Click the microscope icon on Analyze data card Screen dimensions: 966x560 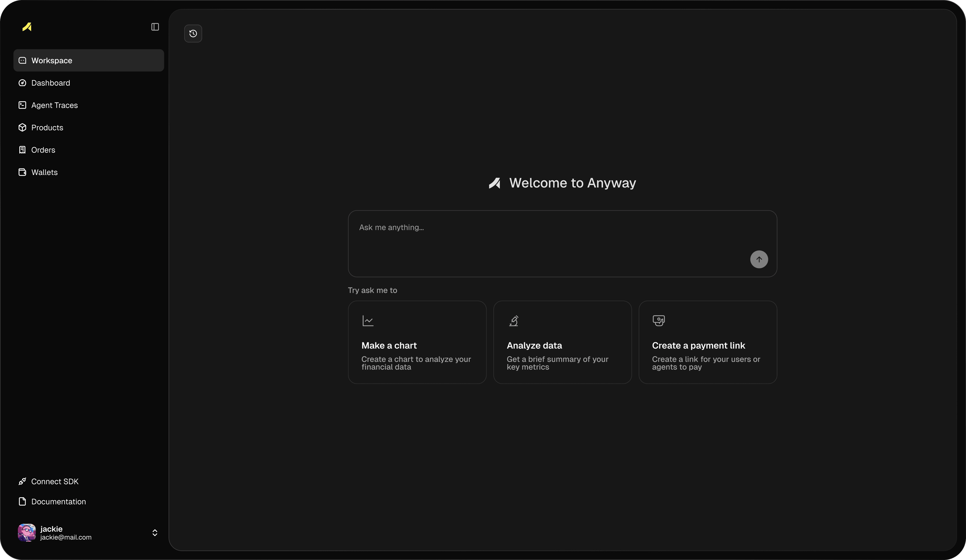tap(514, 321)
